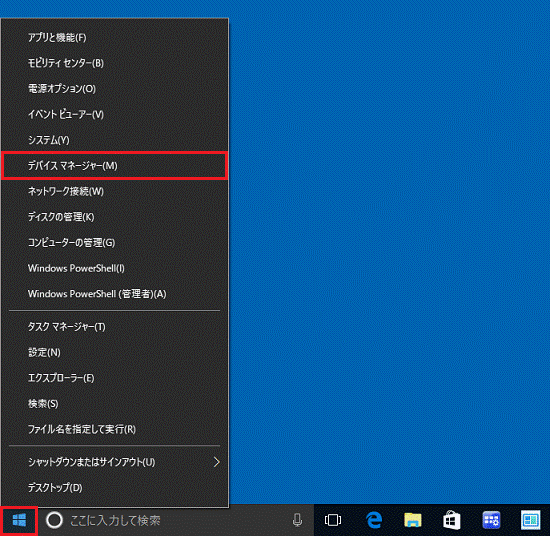Viewport: 550px width, 536px height.
Task: Expand the shutdown submenu arrow
Action: point(216,462)
